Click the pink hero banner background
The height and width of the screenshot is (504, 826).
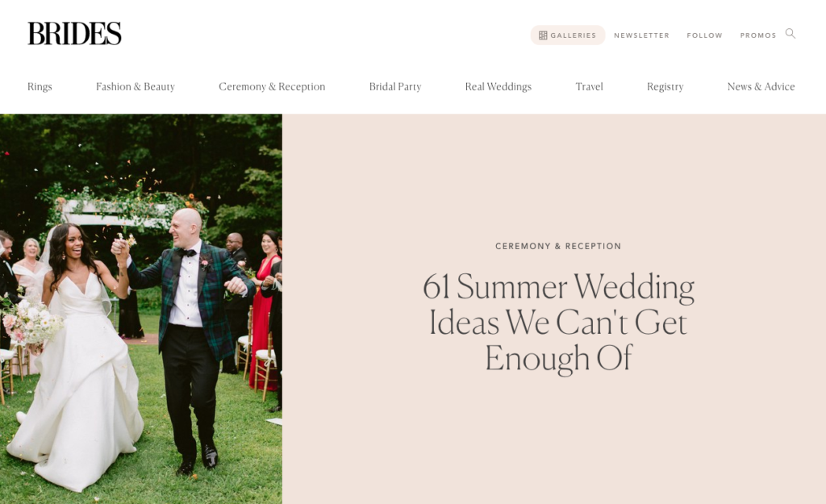[554, 437]
